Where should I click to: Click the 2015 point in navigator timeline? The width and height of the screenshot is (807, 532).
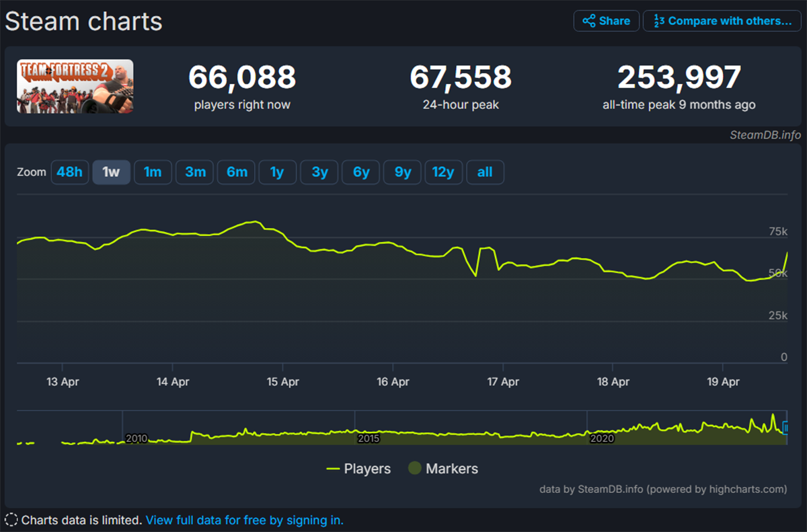[x=369, y=439]
